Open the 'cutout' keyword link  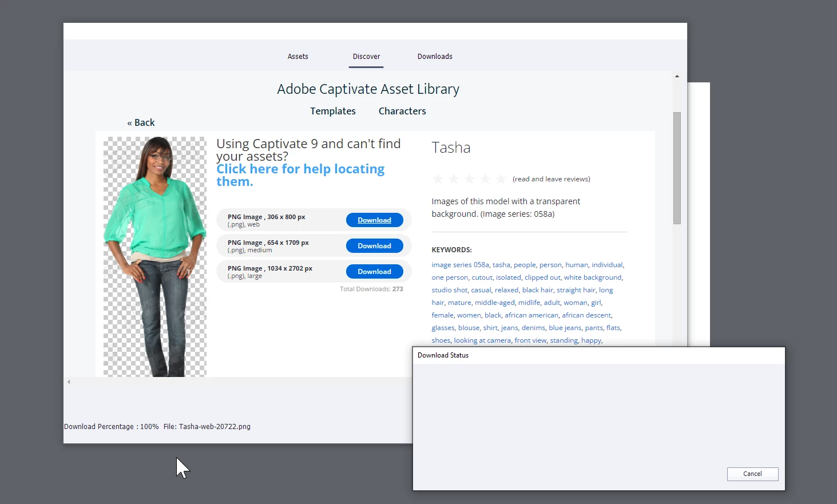coord(482,277)
